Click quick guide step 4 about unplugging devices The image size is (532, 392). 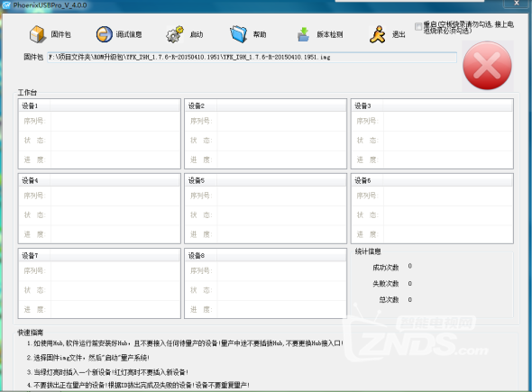tap(138, 385)
